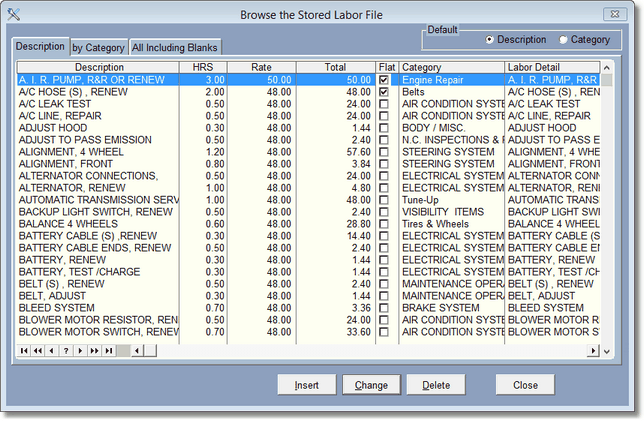Click the BODY / MISC. category cell
Screen dimensions: 644x421
433,128
